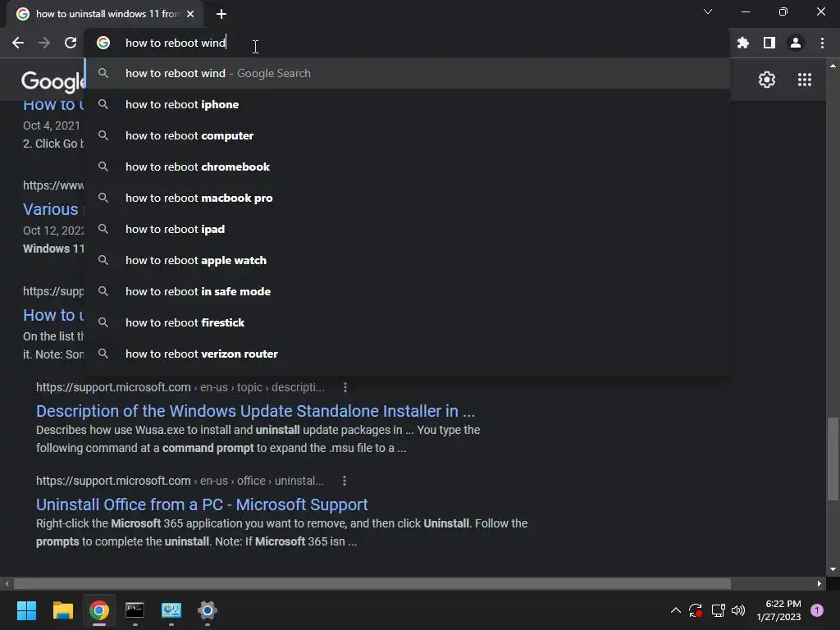This screenshot has width=840, height=630.
Task: Open a new tab with plus button
Action: pyautogui.click(x=221, y=14)
